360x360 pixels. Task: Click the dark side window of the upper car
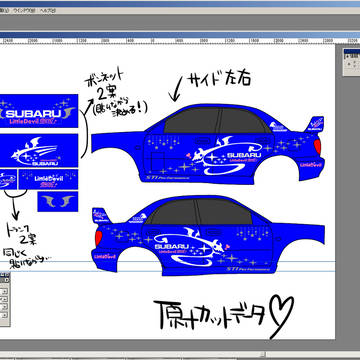(217, 121)
